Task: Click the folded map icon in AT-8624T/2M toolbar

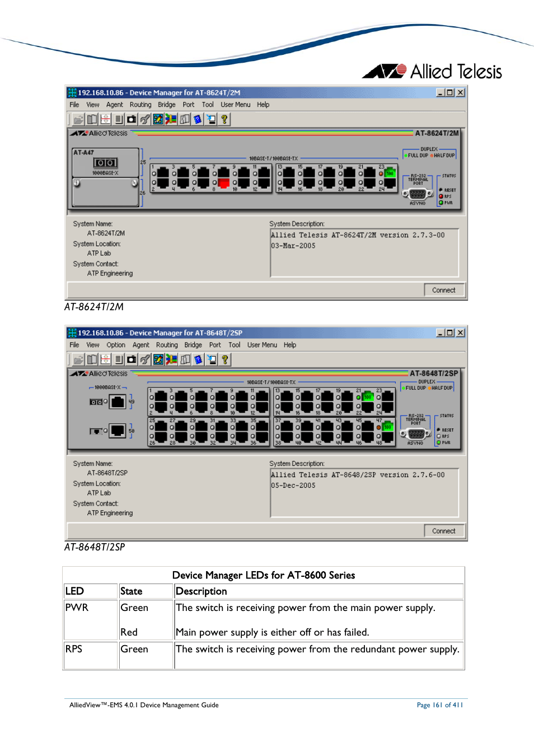Action: pyautogui.click(x=185, y=119)
